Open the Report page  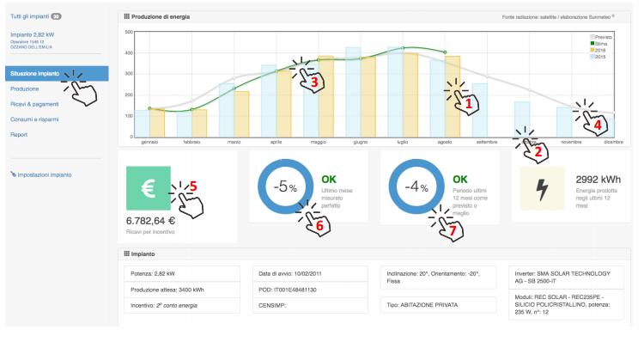pos(19,134)
